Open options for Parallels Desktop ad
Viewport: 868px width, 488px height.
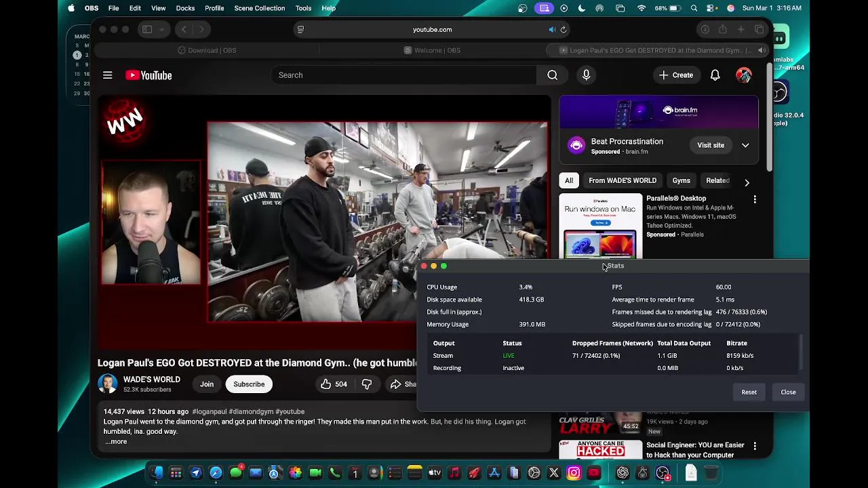click(x=755, y=200)
